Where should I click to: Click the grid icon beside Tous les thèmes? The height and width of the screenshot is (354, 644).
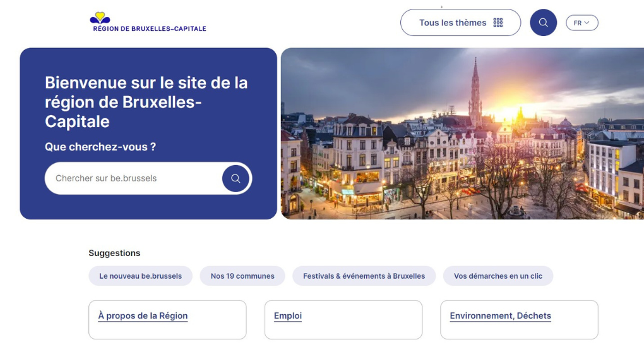[498, 23]
